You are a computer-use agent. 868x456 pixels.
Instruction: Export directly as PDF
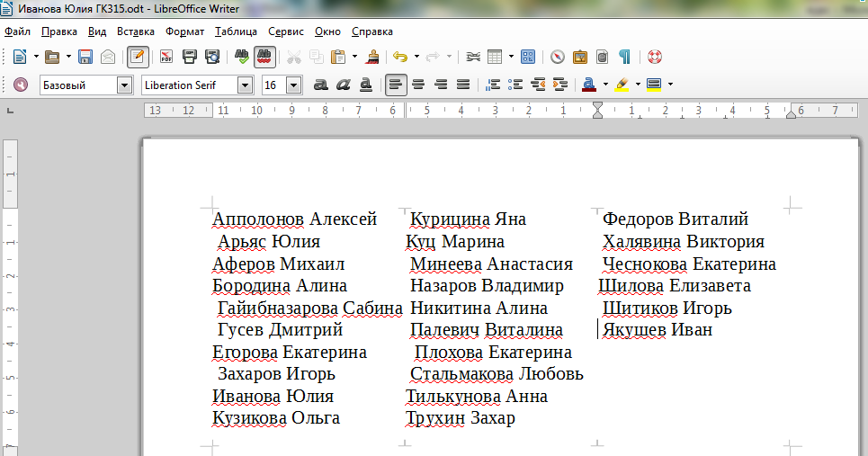(166, 57)
